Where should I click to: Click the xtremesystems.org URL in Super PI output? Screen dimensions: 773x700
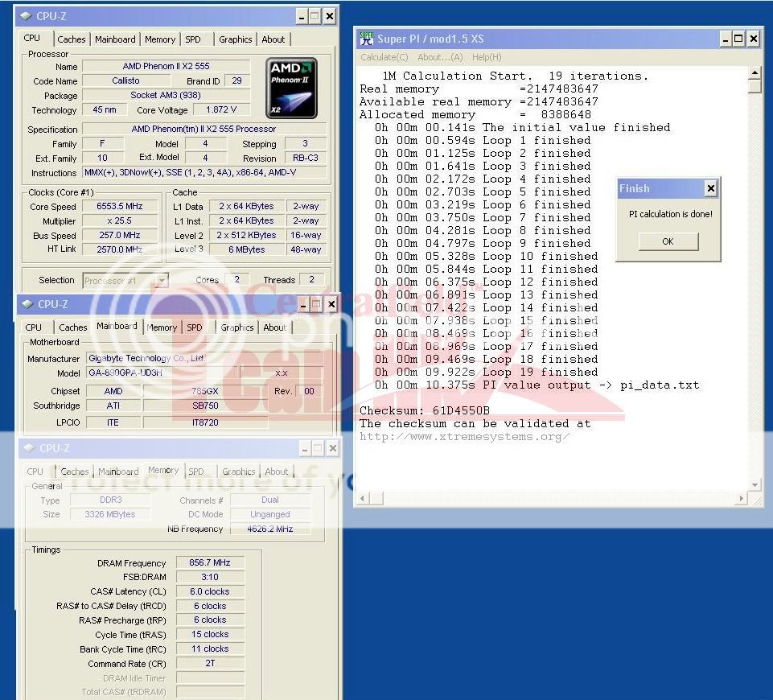point(464,437)
